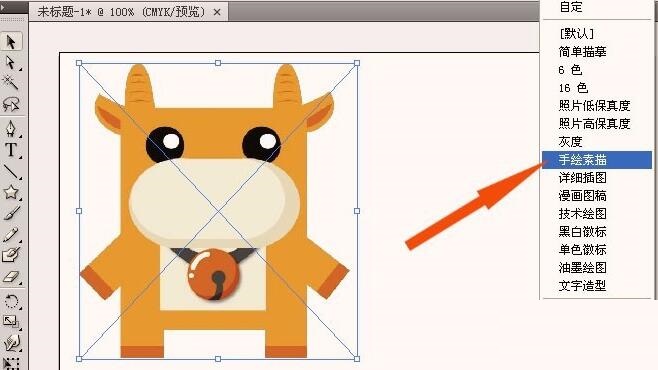
Task: Select the Selection tool (black arrow)
Action: 11,42
